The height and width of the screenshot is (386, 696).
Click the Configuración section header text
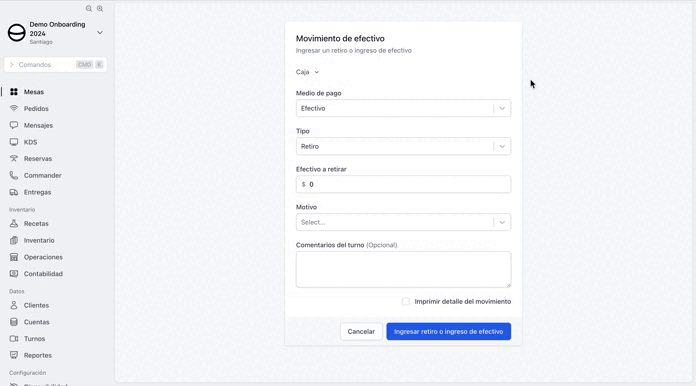[x=28, y=373]
